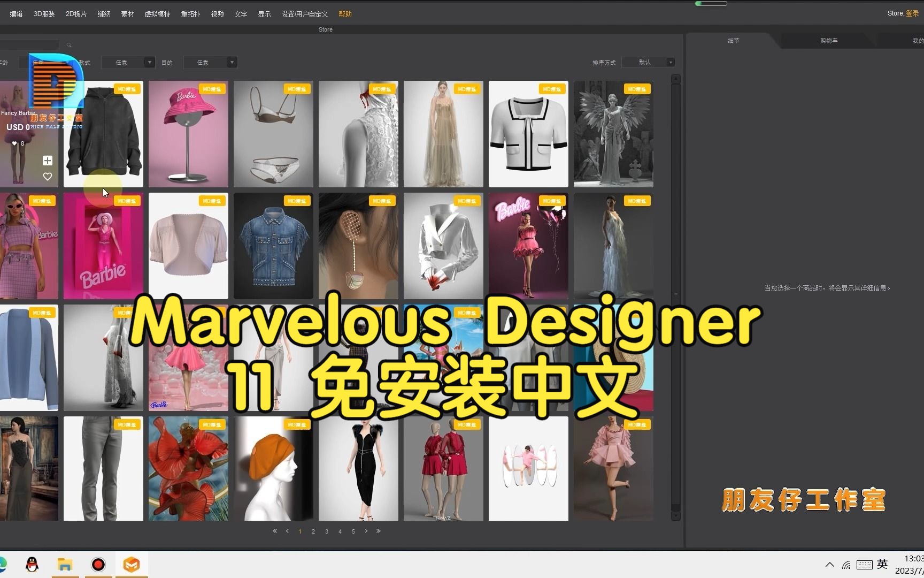Open the 款式 style filter dropdown
The image size is (924, 578).
[x=128, y=63]
